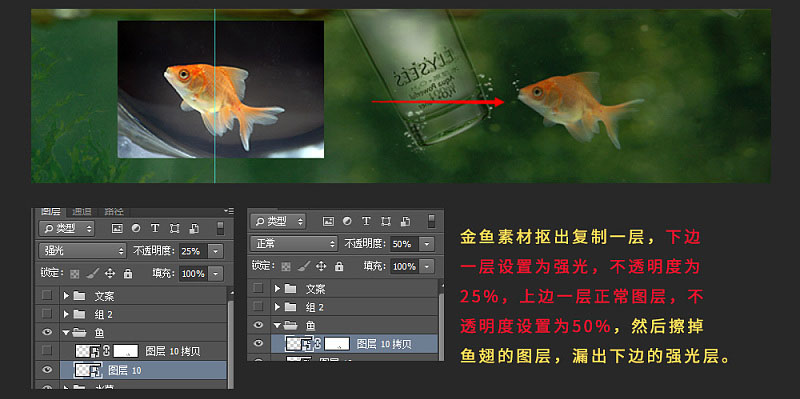Image resolution: width=800 pixels, height=399 pixels.
Task: Click pixel layer filter icon in 强光 panel
Action: coord(117,229)
